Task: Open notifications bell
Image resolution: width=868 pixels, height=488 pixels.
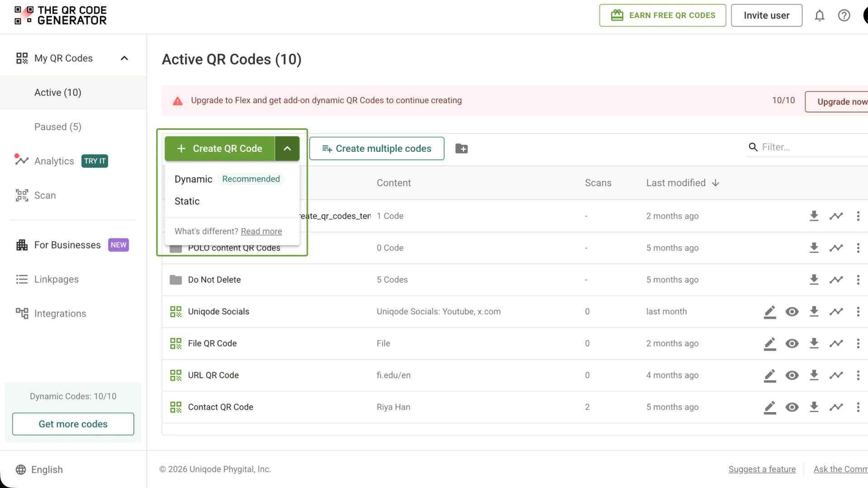Action: [819, 16]
